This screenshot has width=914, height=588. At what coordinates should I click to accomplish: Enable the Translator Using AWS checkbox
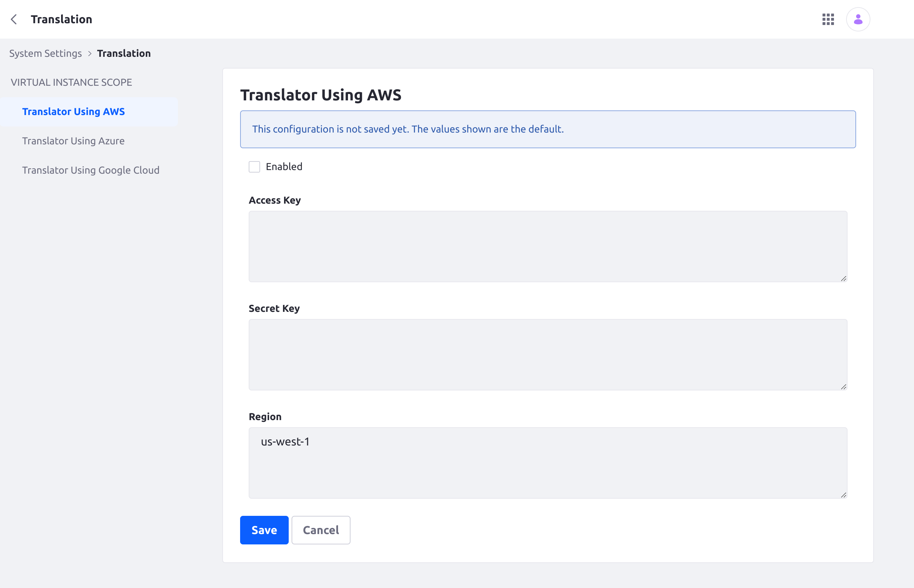254,166
